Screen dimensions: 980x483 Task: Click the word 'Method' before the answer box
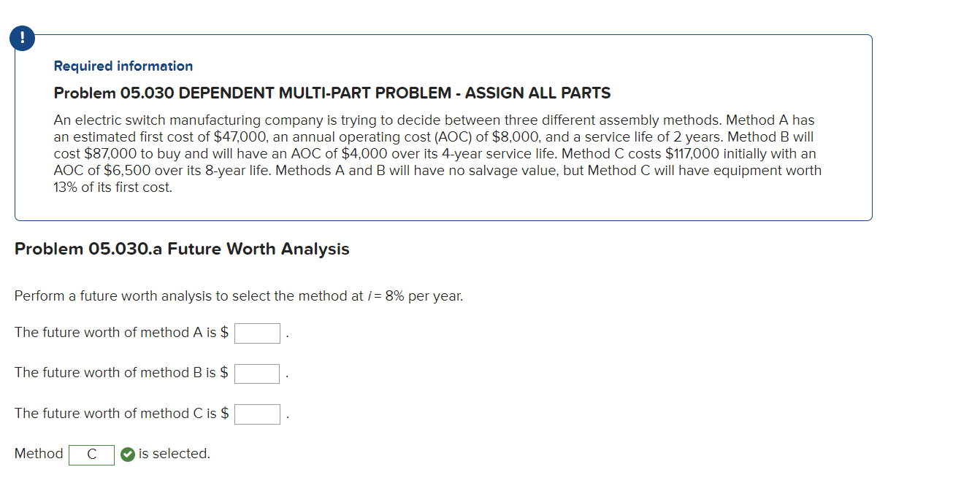39,453
